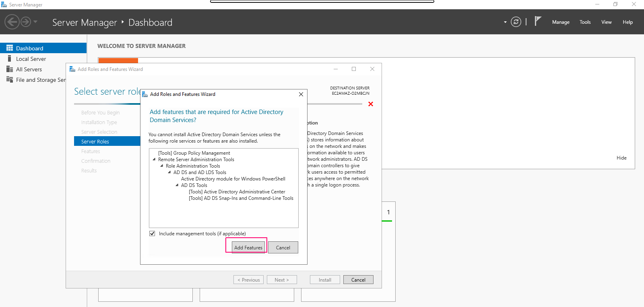Viewport: 644px width, 307px height.
Task: Collapse Remote Server Administration Tools node
Action: [x=154, y=160]
